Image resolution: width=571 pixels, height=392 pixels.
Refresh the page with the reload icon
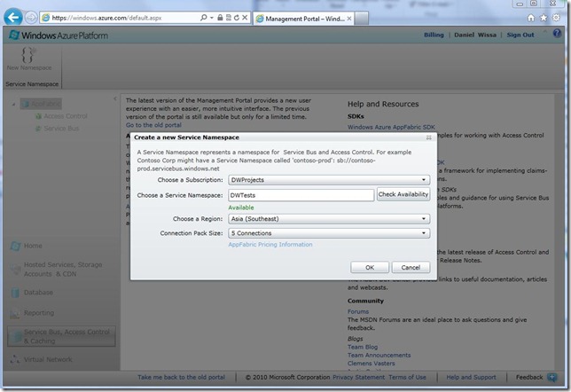237,18
